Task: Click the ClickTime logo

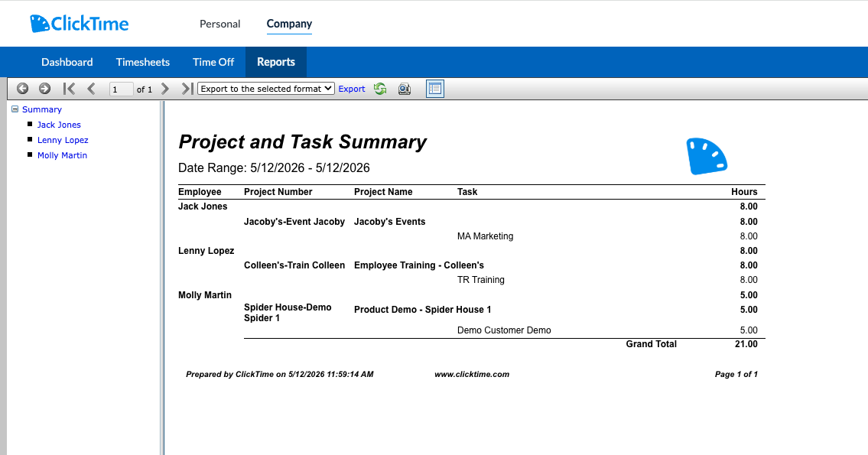Action: pyautogui.click(x=80, y=24)
